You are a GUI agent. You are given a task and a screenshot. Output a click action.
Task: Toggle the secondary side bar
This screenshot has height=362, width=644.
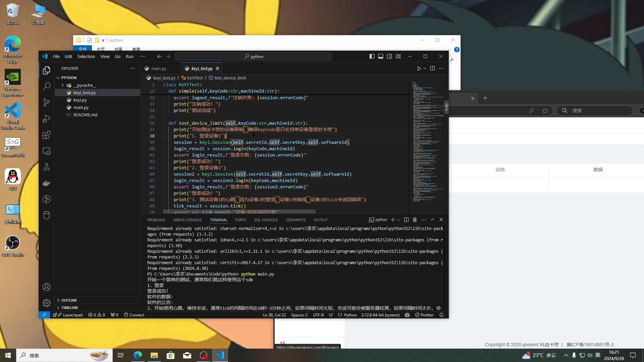(x=389, y=56)
